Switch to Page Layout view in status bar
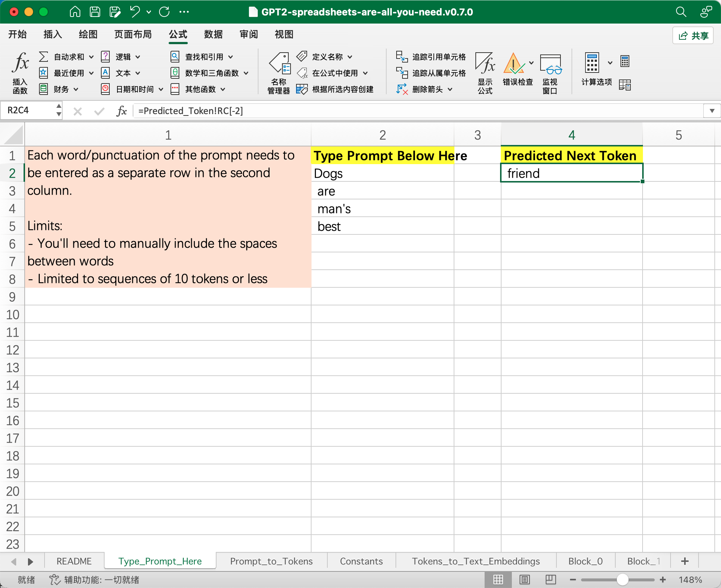 [524, 580]
